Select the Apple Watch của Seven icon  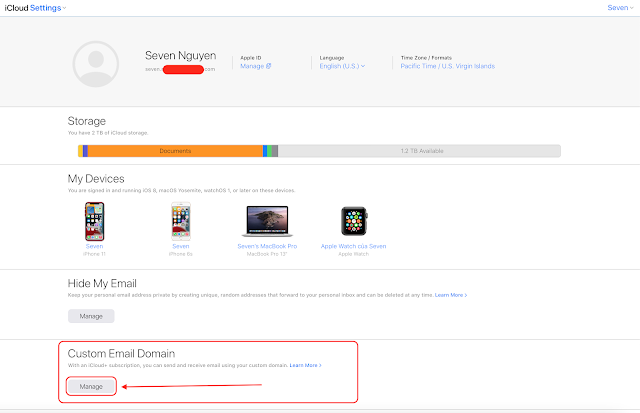coord(354,221)
